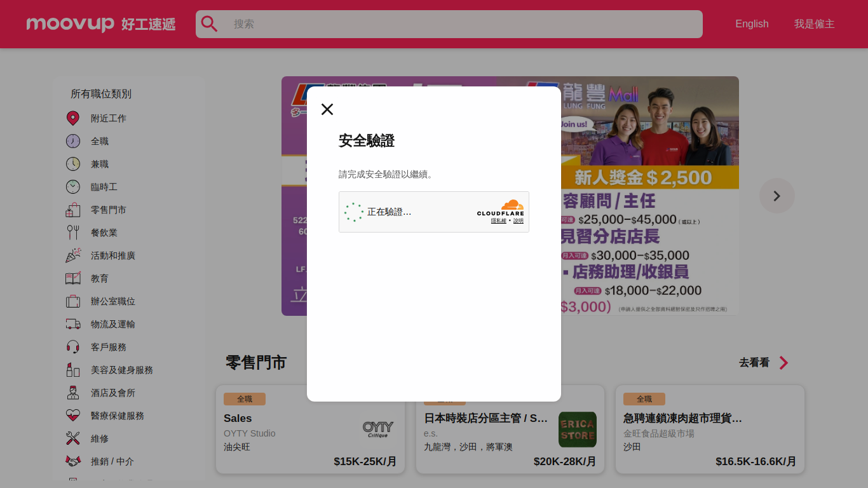Open the 餐飲業 category label

[104, 233]
